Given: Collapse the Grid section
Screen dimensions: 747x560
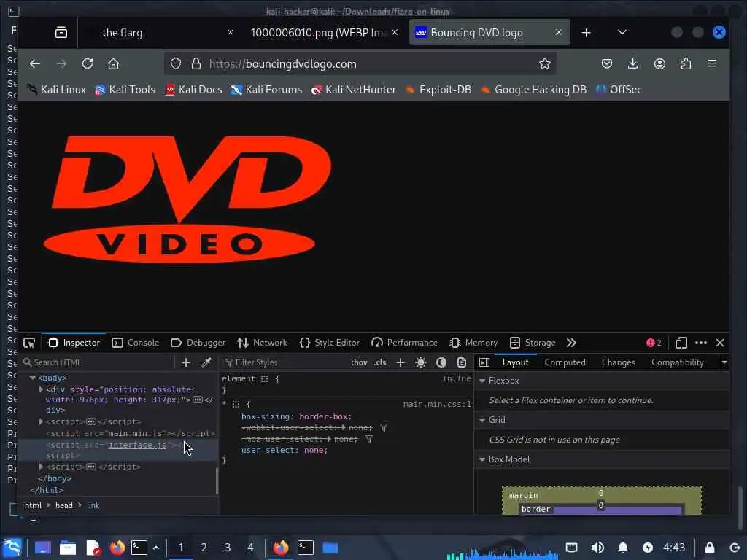Looking at the screenshot, I should pos(482,420).
